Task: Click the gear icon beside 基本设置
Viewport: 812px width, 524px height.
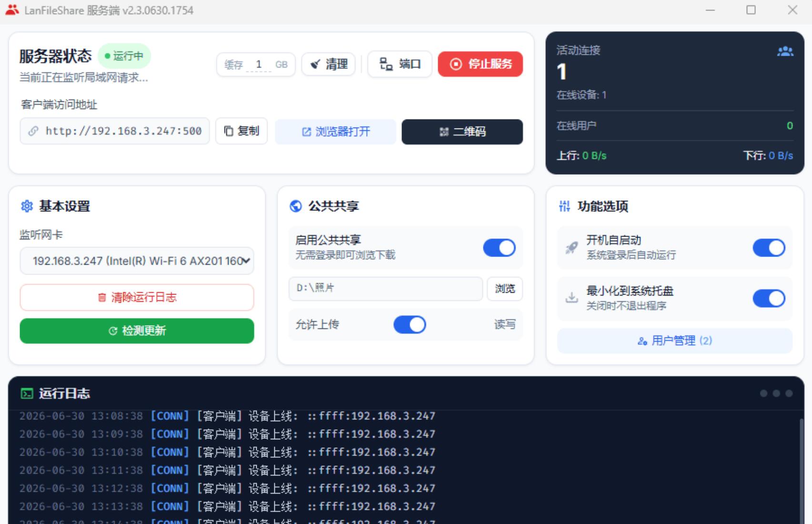Action: click(27, 206)
